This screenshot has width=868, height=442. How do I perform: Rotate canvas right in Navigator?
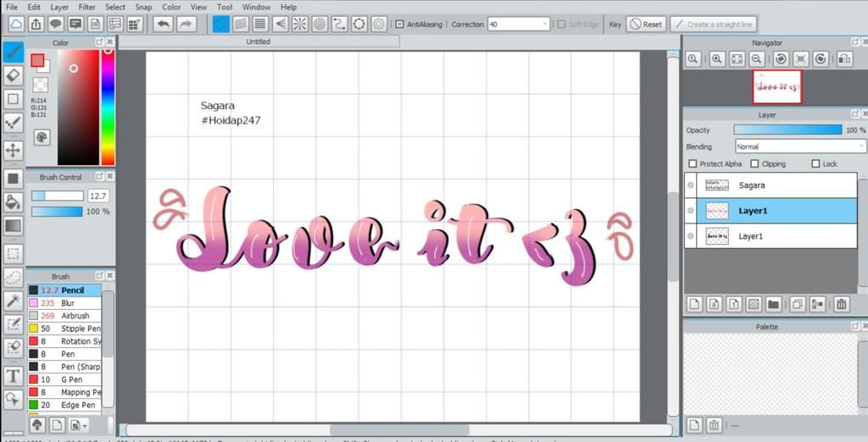[821, 59]
